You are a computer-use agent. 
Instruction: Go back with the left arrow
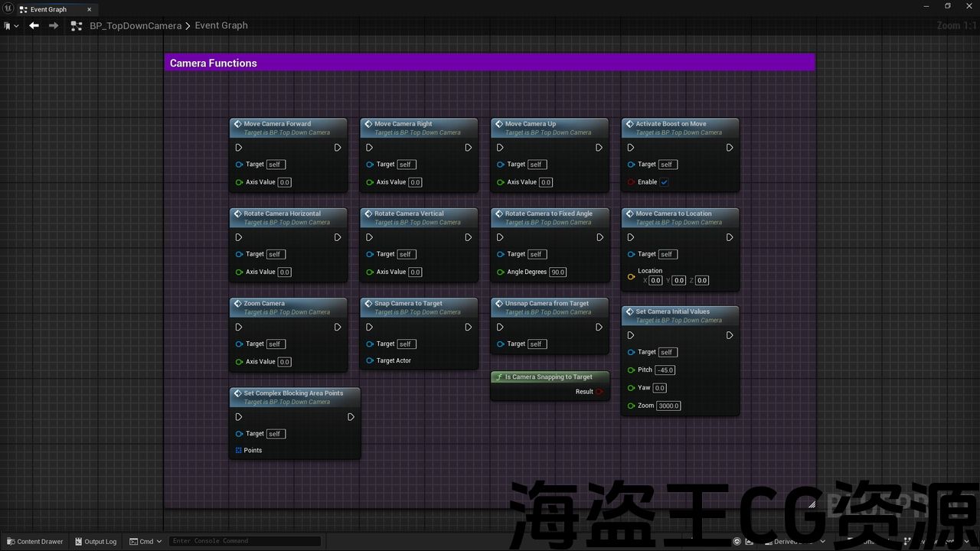point(34,25)
